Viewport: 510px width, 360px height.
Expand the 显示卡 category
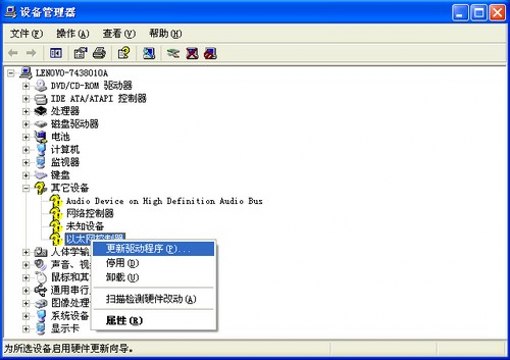[x=26, y=329]
